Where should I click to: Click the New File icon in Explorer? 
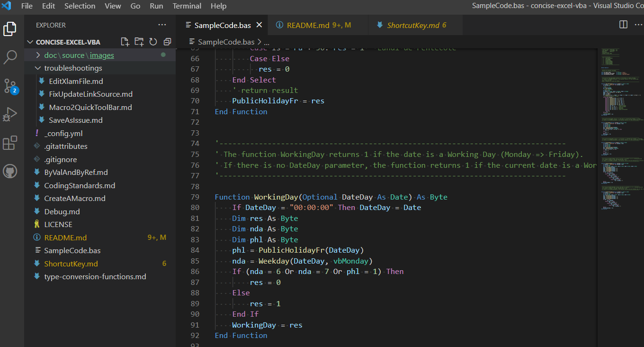click(x=125, y=42)
